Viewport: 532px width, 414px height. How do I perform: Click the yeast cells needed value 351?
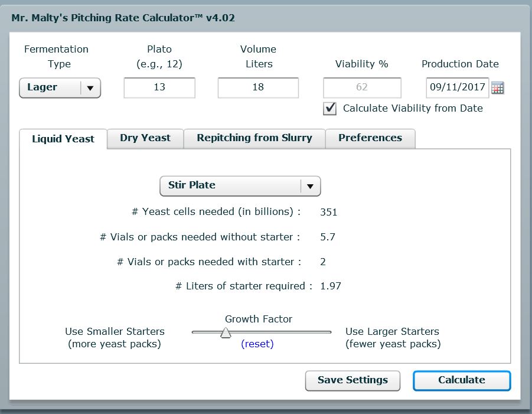point(328,212)
